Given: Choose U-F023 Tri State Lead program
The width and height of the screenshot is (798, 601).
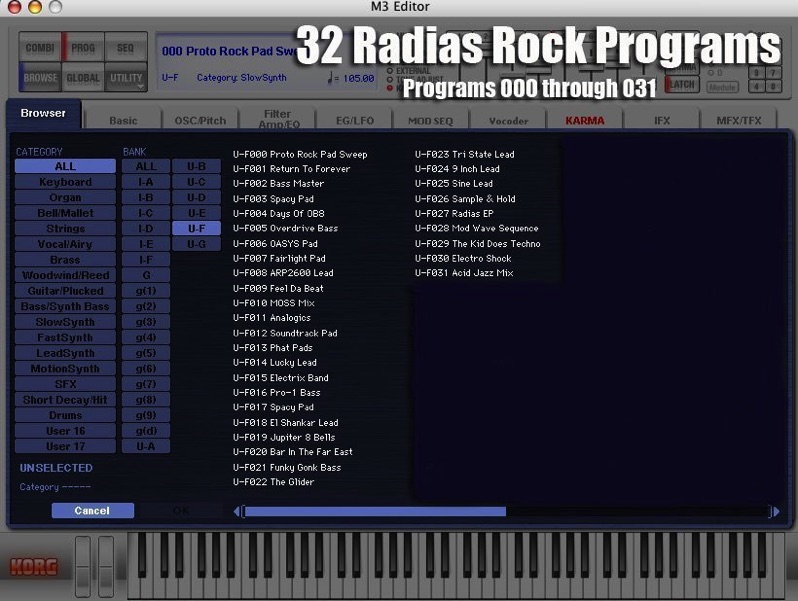Looking at the screenshot, I should tap(464, 154).
